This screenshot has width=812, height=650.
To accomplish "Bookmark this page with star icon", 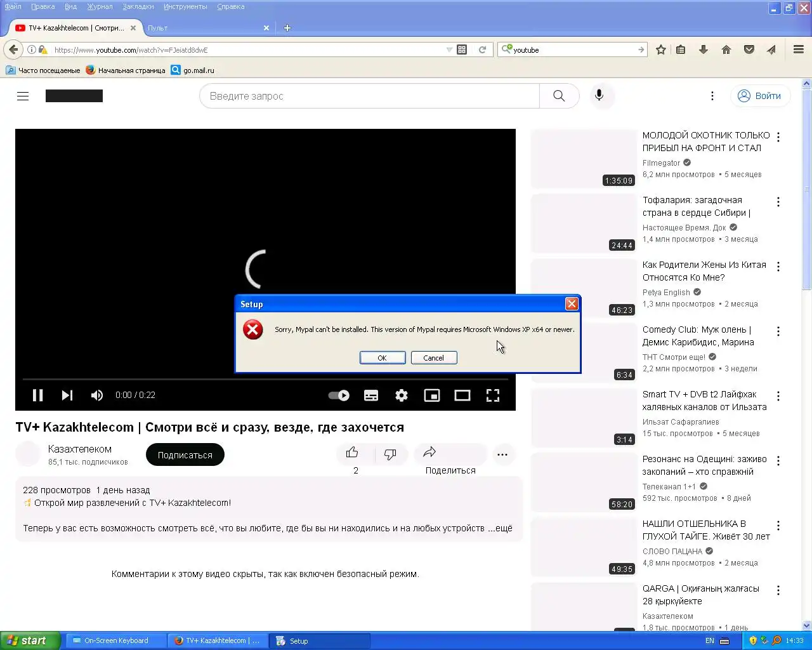I will pyautogui.click(x=661, y=50).
